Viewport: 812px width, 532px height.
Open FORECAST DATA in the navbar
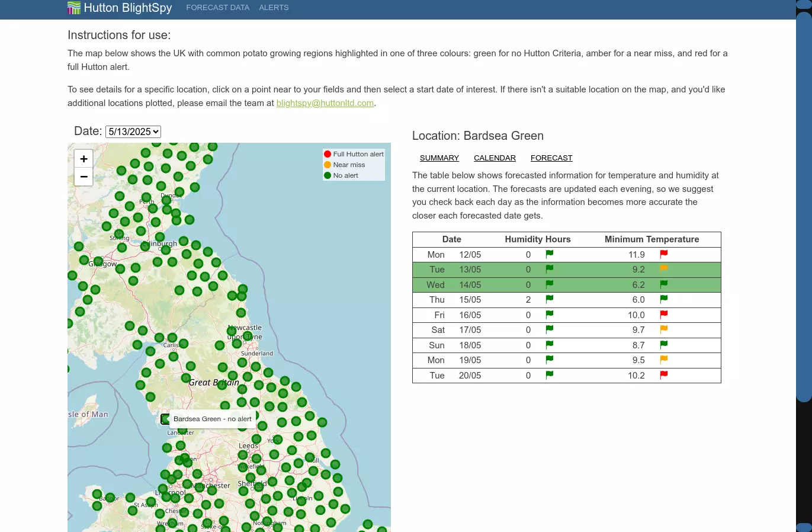tap(217, 8)
